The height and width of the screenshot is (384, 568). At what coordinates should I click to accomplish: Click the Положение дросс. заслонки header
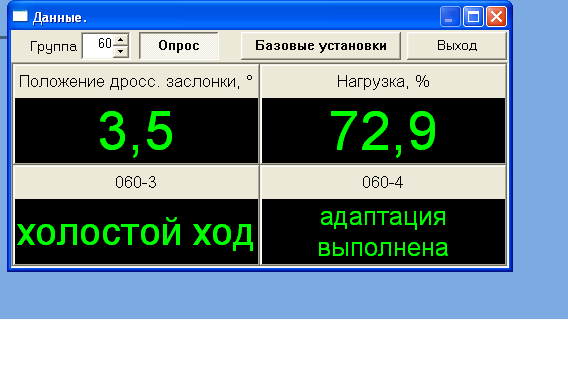(x=136, y=82)
